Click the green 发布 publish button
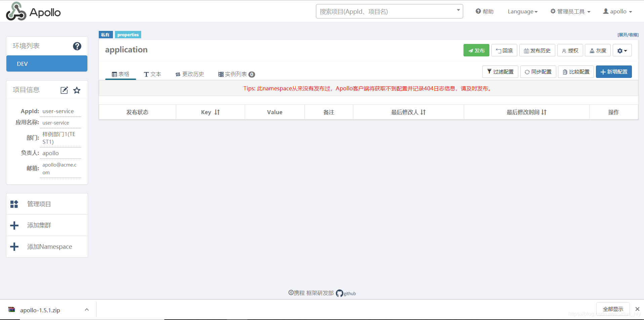 pos(476,50)
